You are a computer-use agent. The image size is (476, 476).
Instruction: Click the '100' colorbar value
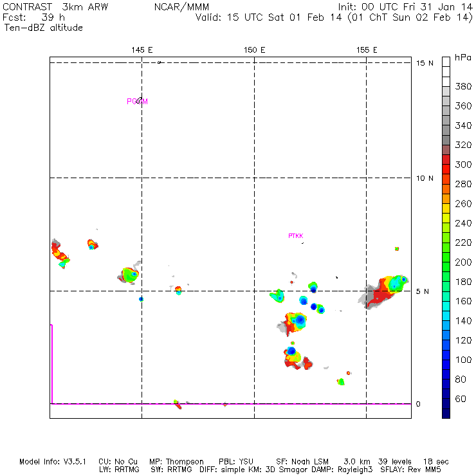[463, 360]
